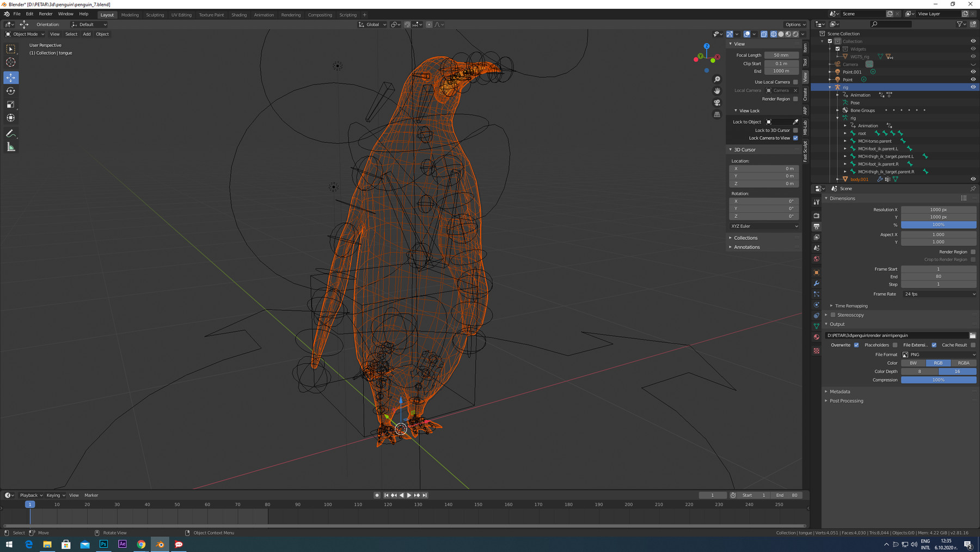
Task: Click the Options button in the viewport header
Action: coord(794,25)
